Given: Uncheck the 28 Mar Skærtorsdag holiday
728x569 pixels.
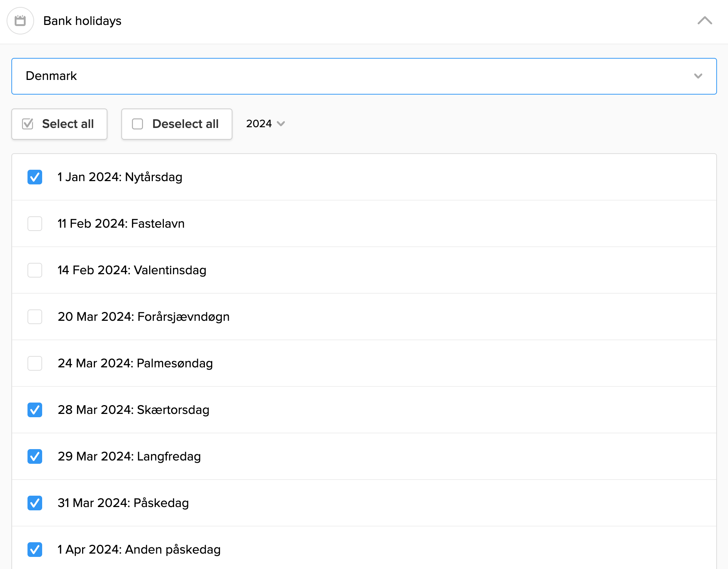Looking at the screenshot, I should coord(35,410).
